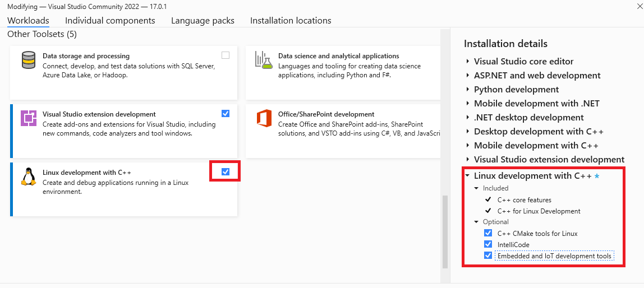
Task: Expand Mobile development with .NET details
Action: click(x=468, y=104)
